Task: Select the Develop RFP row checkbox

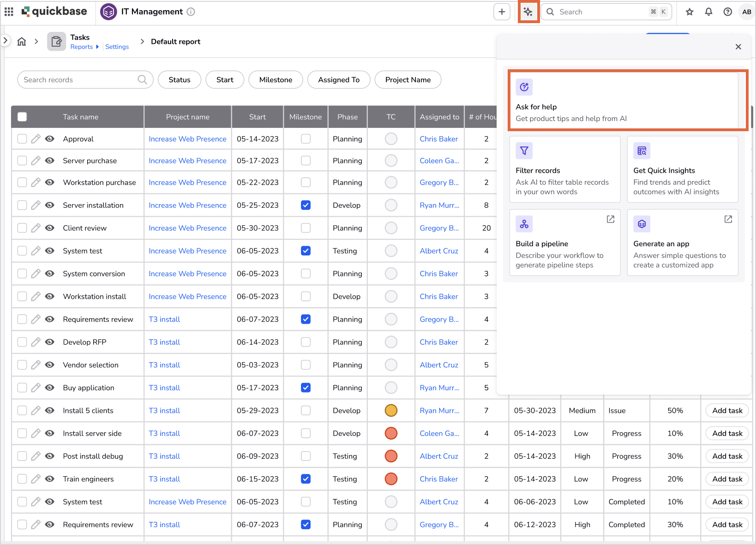Action: [22, 342]
